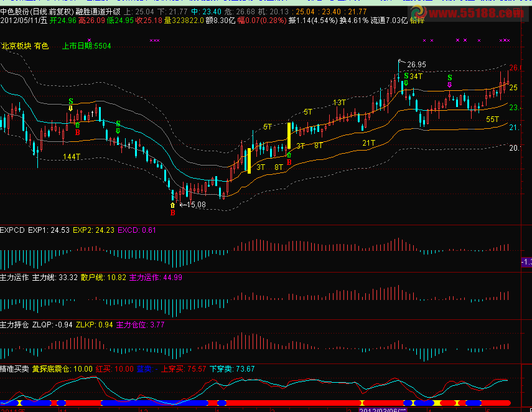
Task: Click the amplitude value 振1.14(4.54%)
Action: (x=313, y=21)
